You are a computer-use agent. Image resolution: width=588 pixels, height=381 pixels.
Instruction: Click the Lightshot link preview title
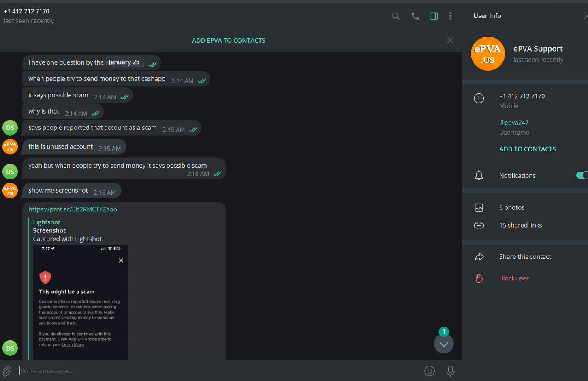(x=47, y=222)
